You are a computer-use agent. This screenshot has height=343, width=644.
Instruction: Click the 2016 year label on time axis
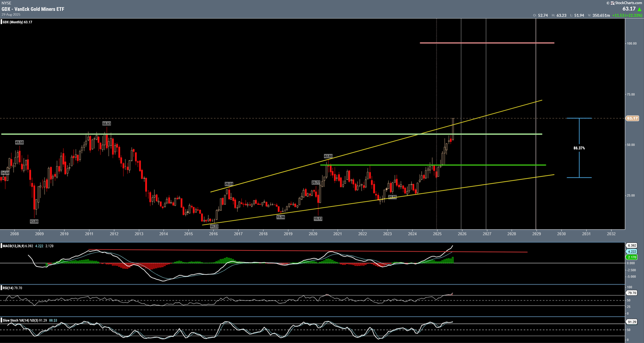pos(213,234)
